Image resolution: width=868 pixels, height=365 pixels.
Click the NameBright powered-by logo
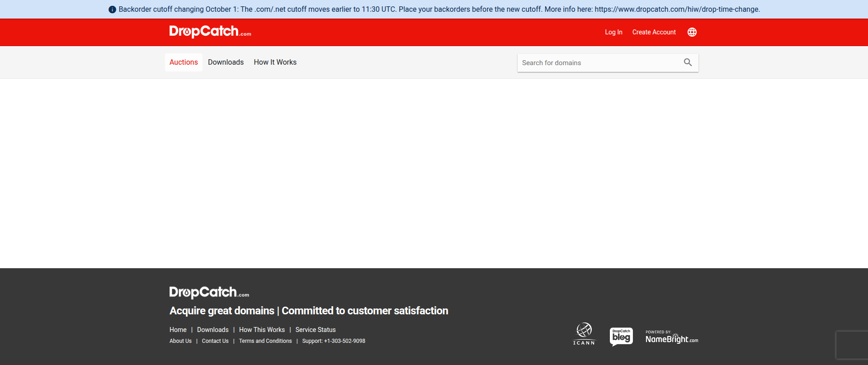[672, 337]
